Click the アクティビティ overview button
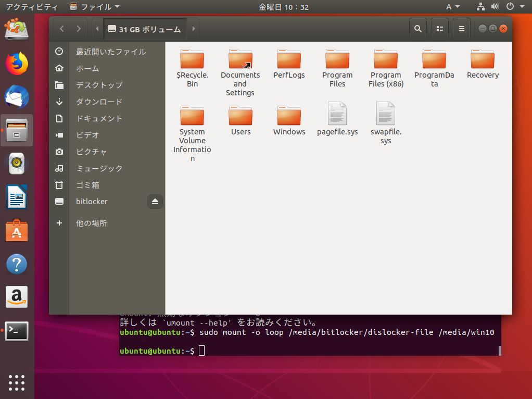This screenshot has width=532, height=399. [32, 7]
